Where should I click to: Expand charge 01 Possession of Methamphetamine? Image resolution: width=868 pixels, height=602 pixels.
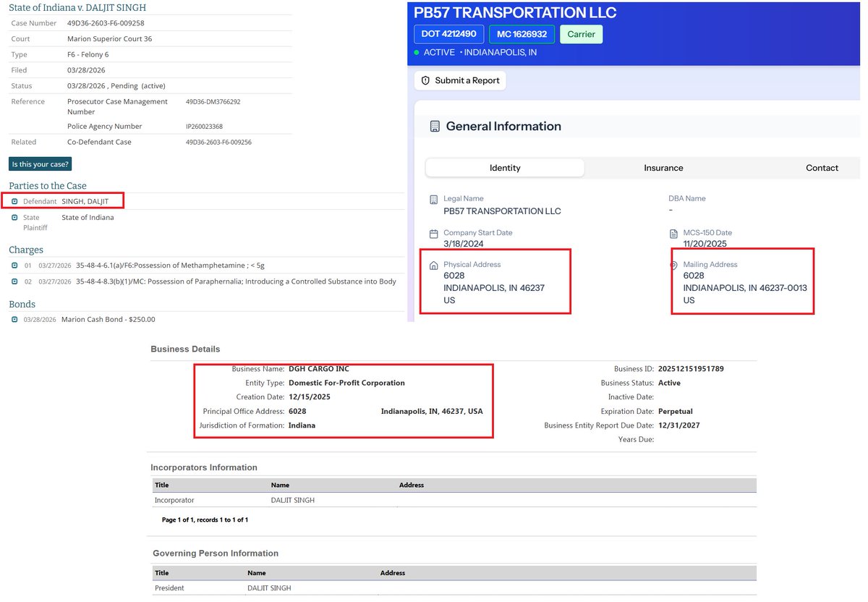pyautogui.click(x=15, y=266)
